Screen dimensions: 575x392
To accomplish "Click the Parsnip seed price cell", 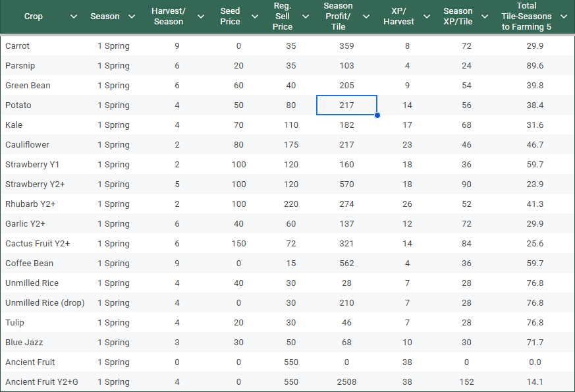I will click(x=238, y=66).
